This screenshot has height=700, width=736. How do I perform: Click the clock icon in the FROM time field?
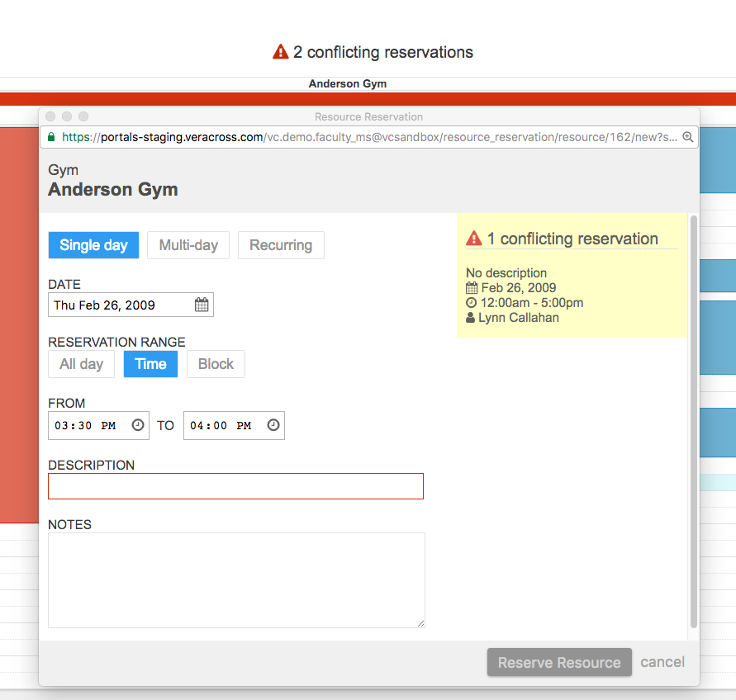[138, 425]
